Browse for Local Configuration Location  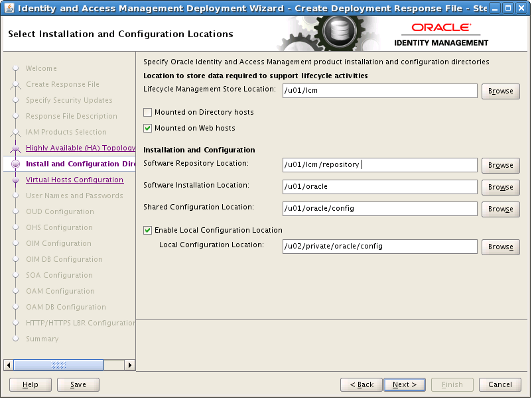tap(500, 247)
